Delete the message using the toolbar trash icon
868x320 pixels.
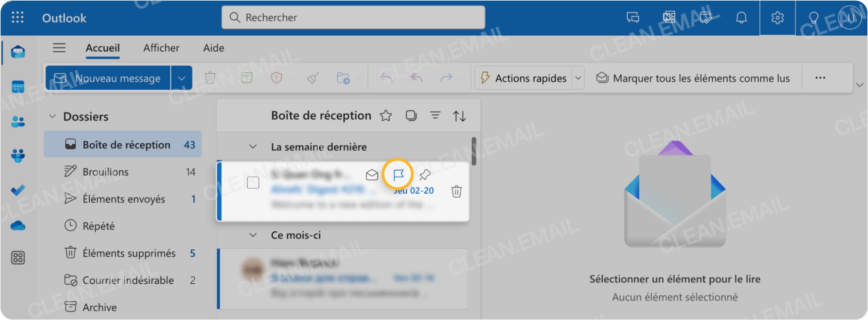pos(210,78)
